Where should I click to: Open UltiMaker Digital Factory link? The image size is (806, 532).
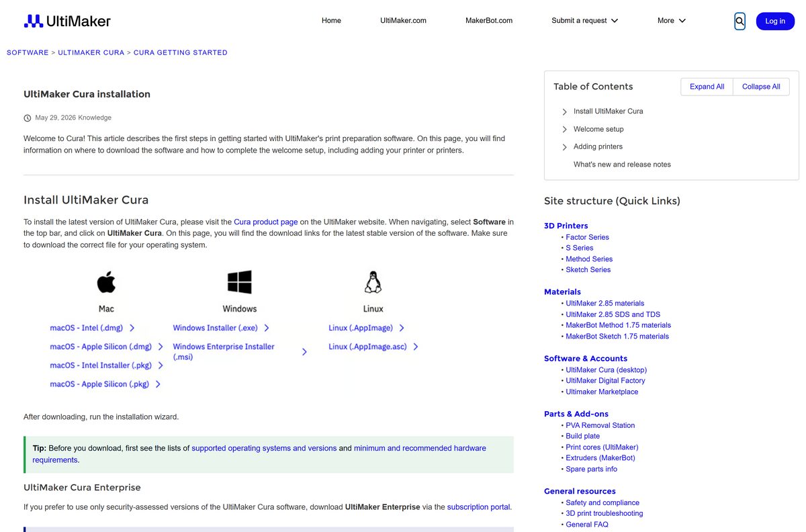click(605, 380)
